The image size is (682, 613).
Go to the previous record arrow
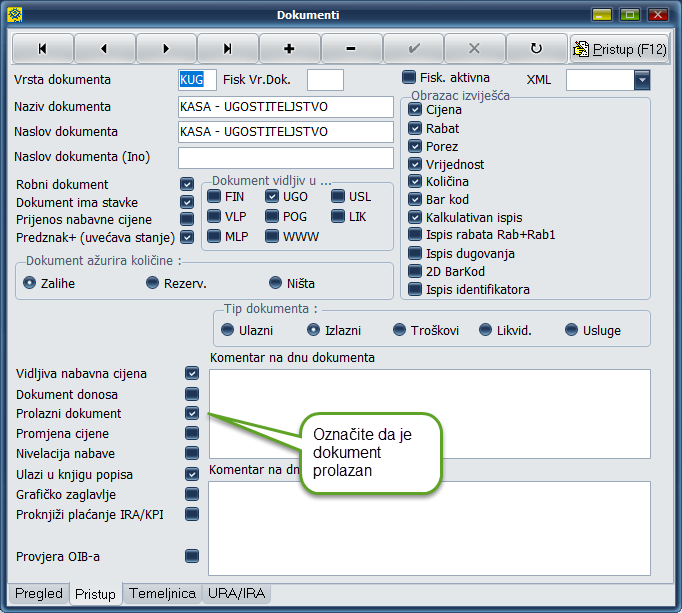point(104,48)
